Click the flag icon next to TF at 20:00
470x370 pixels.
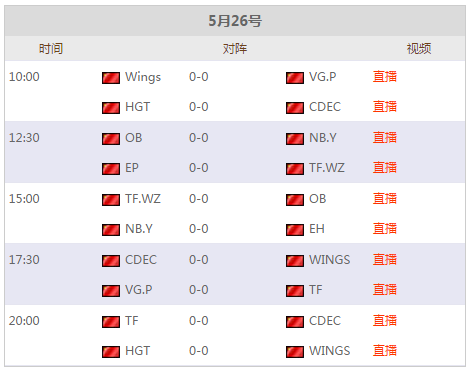click(x=111, y=322)
